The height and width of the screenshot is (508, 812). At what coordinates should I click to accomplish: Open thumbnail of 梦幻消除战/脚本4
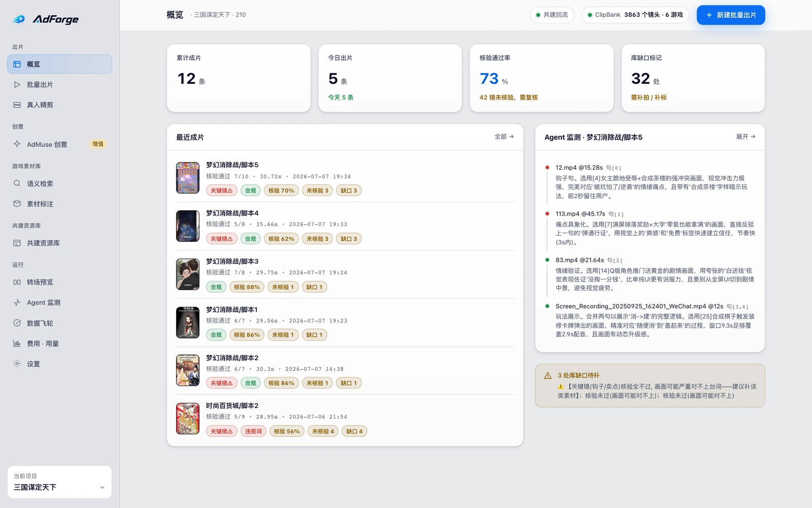click(188, 226)
